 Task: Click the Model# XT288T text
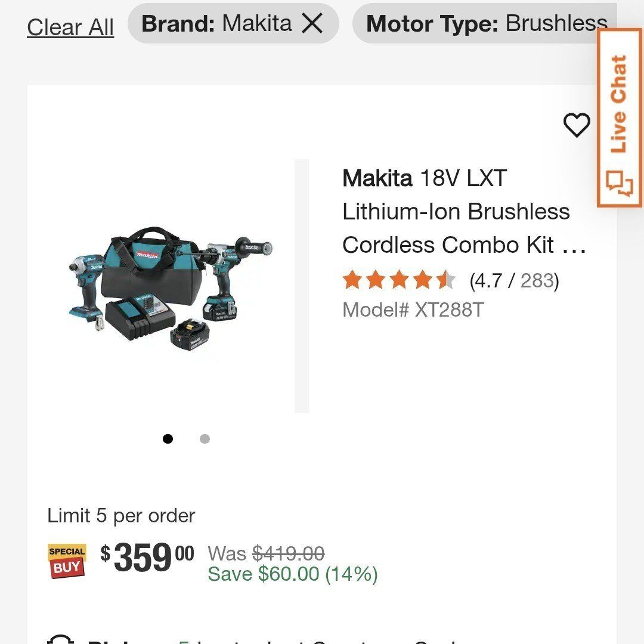pos(413,310)
